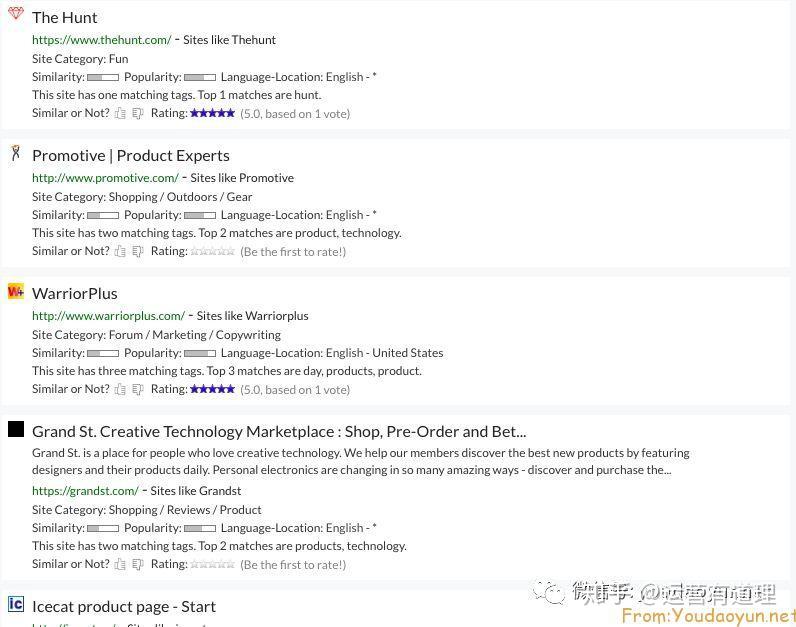796x627 pixels.
Task: Click 'Language-Location: English - United States' text
Action: tap(332, 353)
